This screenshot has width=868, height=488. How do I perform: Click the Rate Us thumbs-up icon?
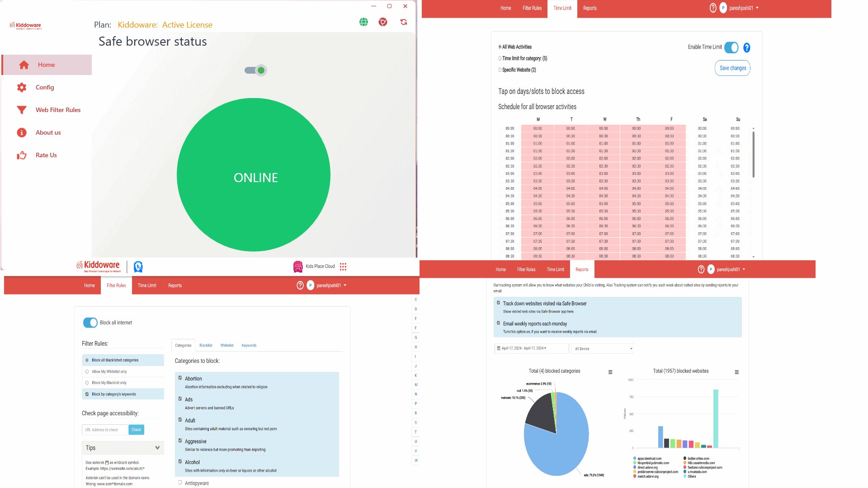pos(22,155)
